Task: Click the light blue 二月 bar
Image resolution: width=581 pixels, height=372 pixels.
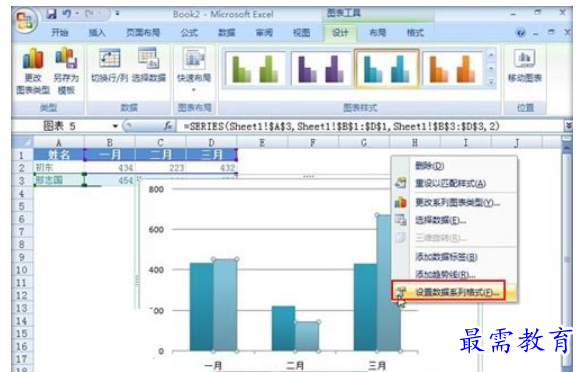Action: pos(307,336)
